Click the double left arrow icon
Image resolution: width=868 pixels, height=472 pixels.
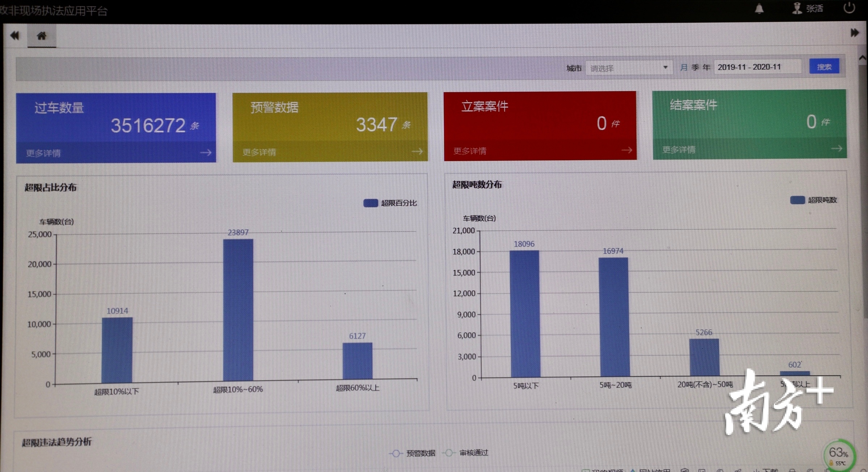click(x=14, y=35)
